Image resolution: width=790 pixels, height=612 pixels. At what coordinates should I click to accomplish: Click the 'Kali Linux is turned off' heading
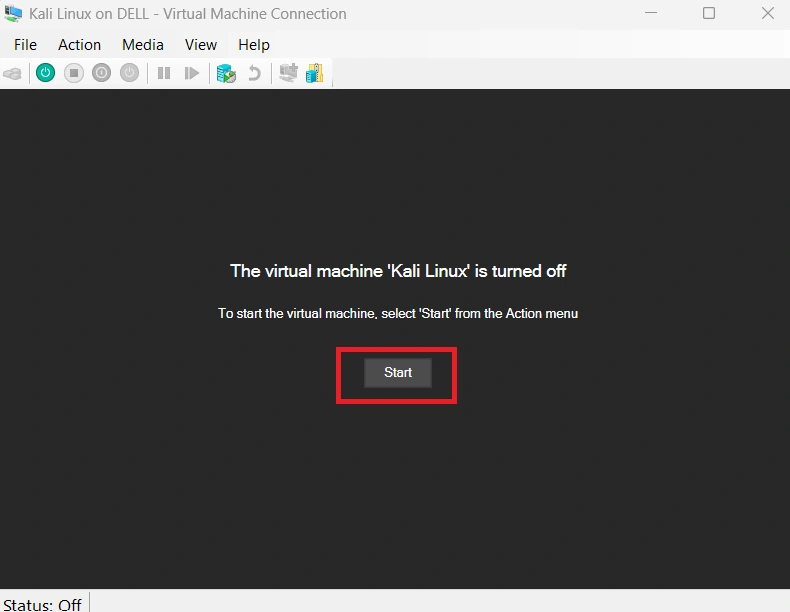tap(398, 271)
